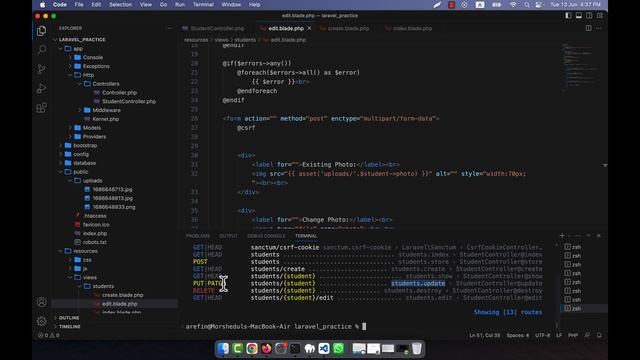Image resolution: width=640 pixels, height=360 pixels.
Task: Expand the Middleware folder
Action: coord(106,110)
